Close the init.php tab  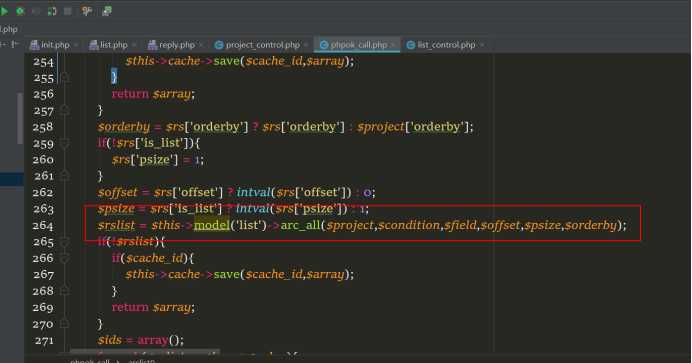point(76,45)
